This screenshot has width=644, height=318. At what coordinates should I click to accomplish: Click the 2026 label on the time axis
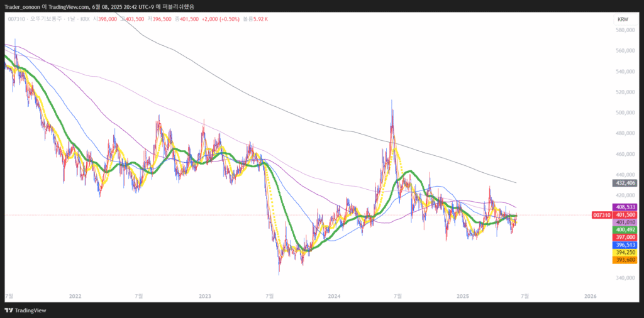tap(590, 295)
